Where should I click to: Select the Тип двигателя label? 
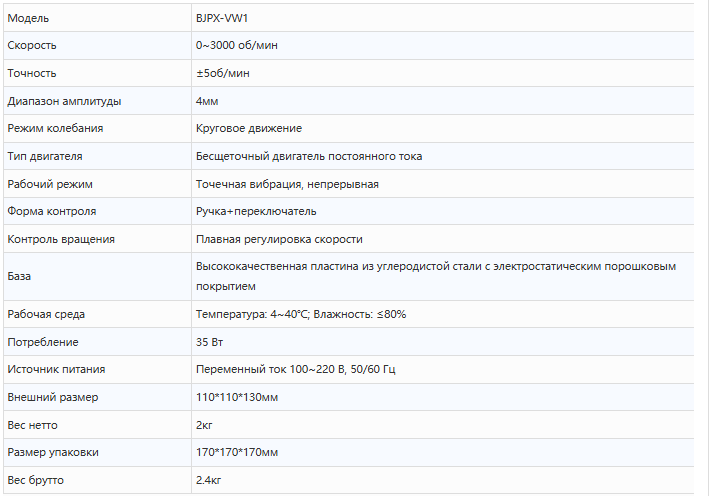pos(45,156)
